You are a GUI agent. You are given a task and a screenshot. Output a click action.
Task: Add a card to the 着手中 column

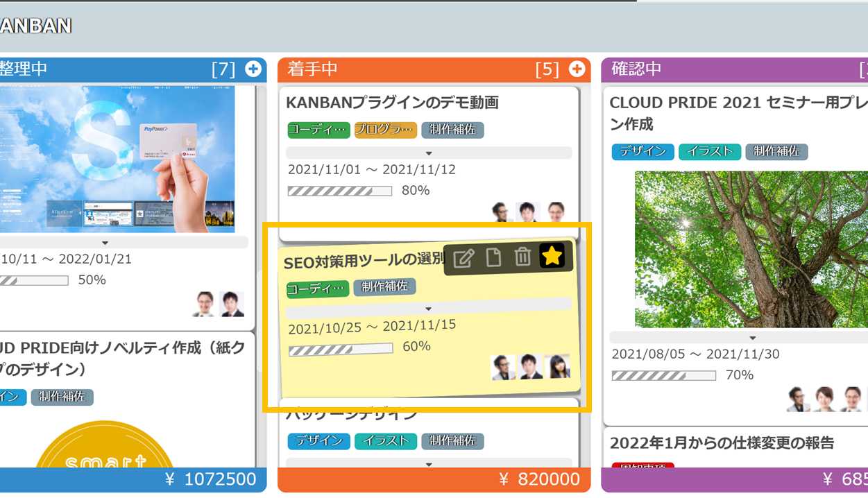[x=577, y=69]
